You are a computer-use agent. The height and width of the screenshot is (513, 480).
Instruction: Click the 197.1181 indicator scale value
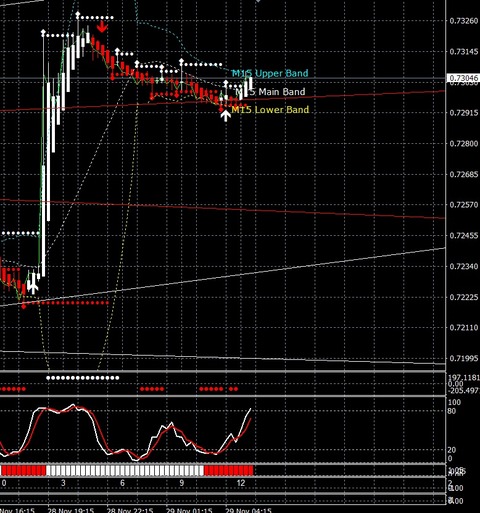[x=464, y=378]
